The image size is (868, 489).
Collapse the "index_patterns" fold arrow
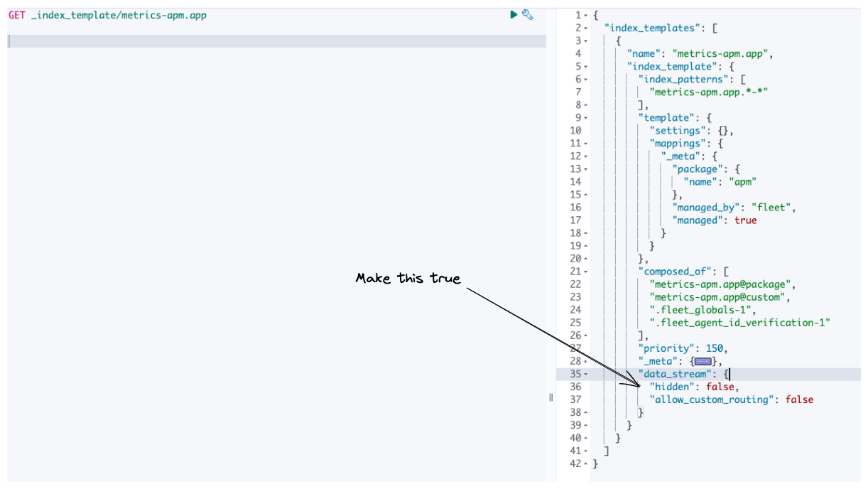(x=585, y=79)
